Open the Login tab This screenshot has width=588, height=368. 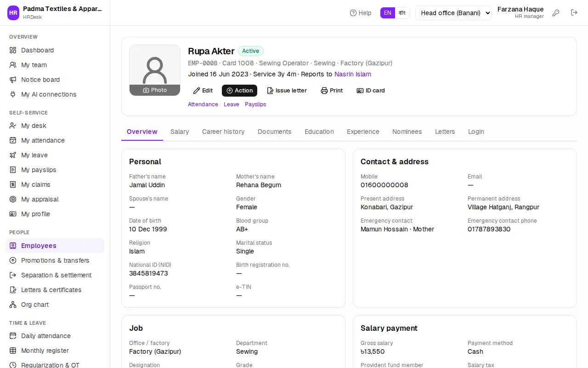476,132
